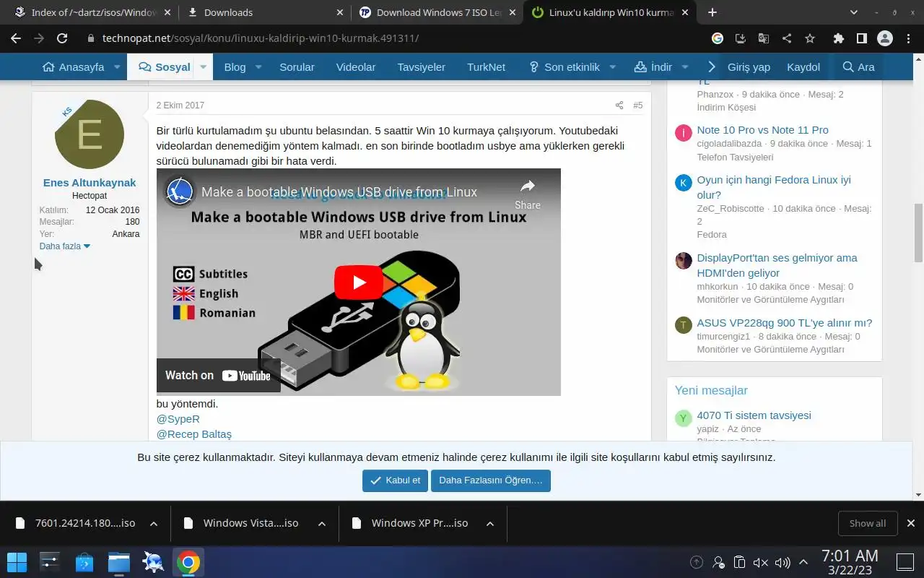Open @SypeR mention link
Screen dimensions: 924x578
point(178,419)
